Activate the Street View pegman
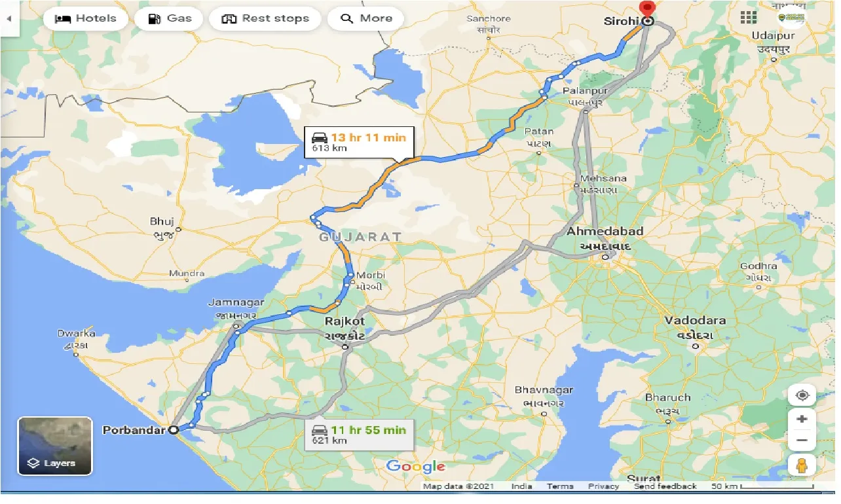Image resolution: width=841 pixels, height=504 pixels. click(x=802, y=465)
